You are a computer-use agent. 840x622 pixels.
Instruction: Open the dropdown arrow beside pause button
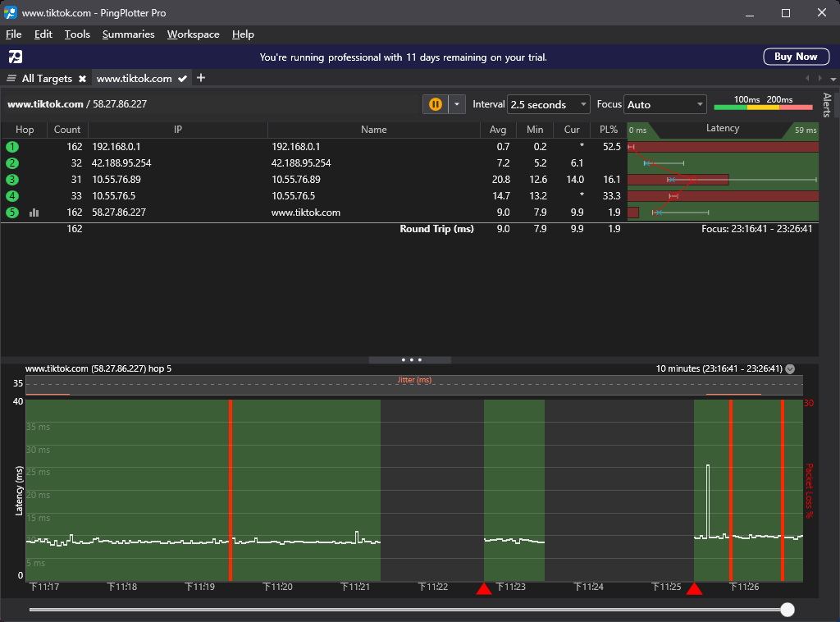point(457,104)
